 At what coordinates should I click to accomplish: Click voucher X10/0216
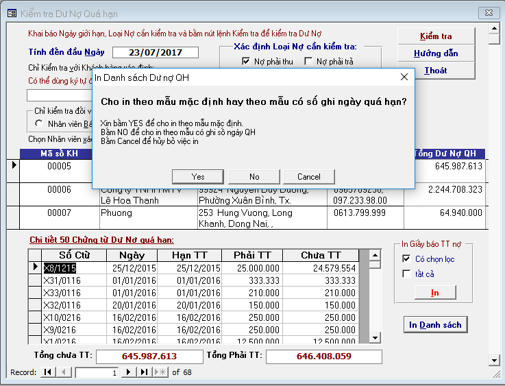[62, 317]
